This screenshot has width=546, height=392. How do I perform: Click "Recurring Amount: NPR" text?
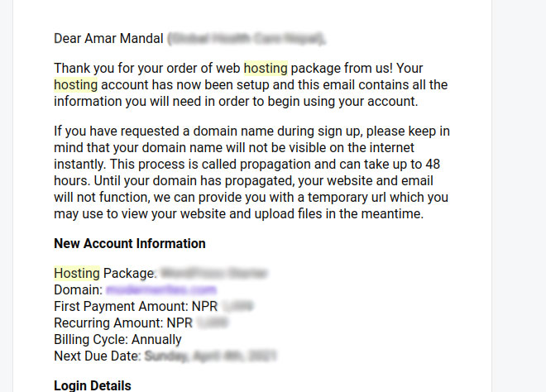coord(123,323)
